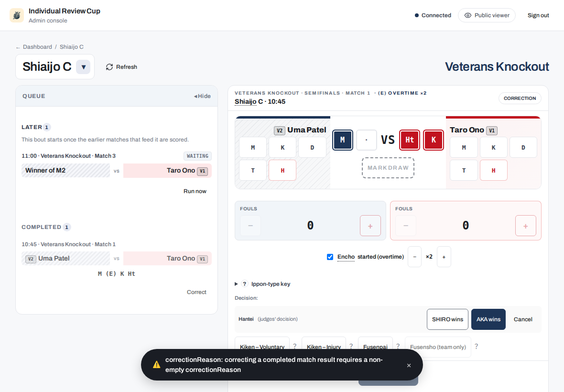Sign out of the admin console
Viewport: 564px width, 392px height.
(538, 15)
